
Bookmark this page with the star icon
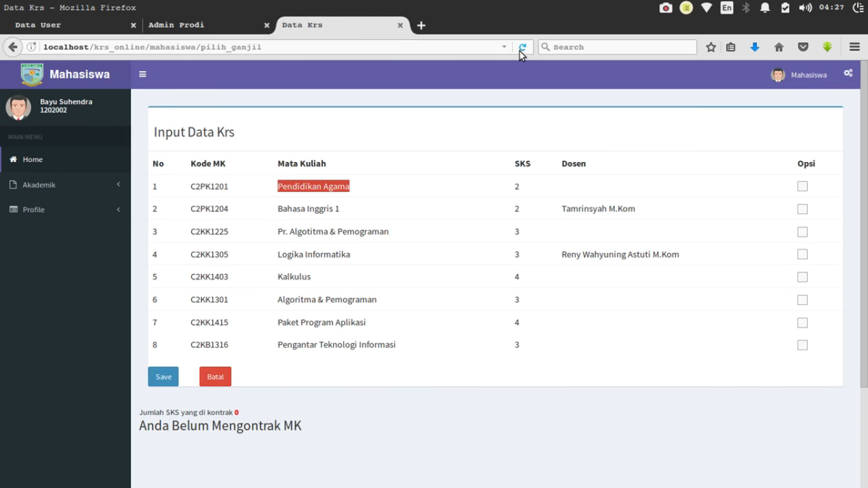[x=711, y=47]
